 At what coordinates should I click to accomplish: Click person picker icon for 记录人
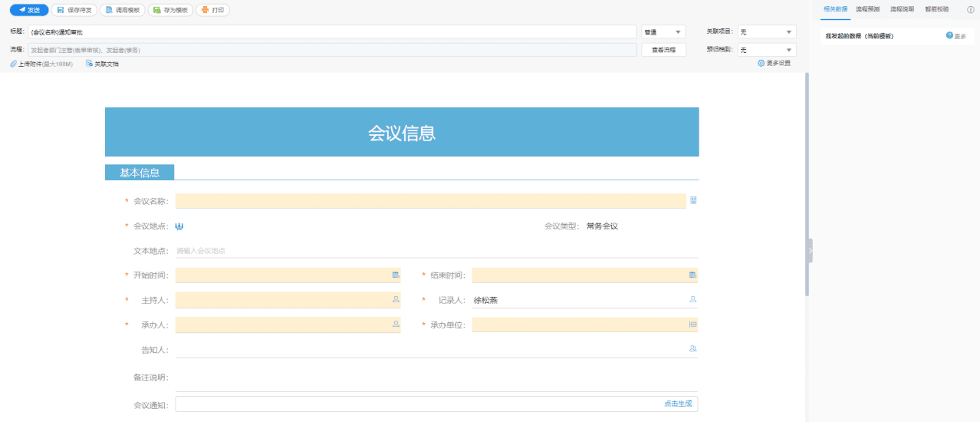point(692,299)
